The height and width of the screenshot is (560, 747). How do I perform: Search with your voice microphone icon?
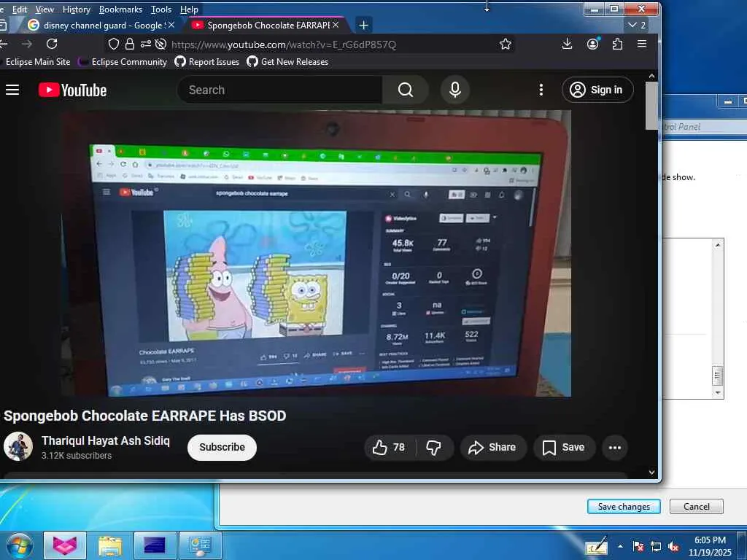click(455, 90)
